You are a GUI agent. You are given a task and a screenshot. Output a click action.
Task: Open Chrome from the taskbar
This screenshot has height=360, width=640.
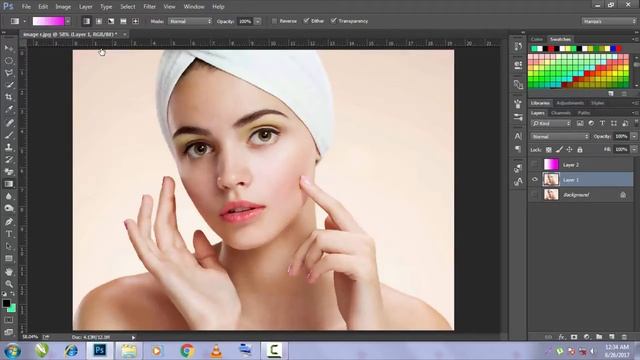pyautogui.click(x=187, y=350)
